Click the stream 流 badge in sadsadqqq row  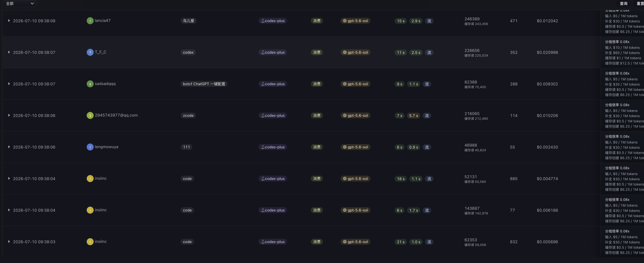tap(427, 84)
